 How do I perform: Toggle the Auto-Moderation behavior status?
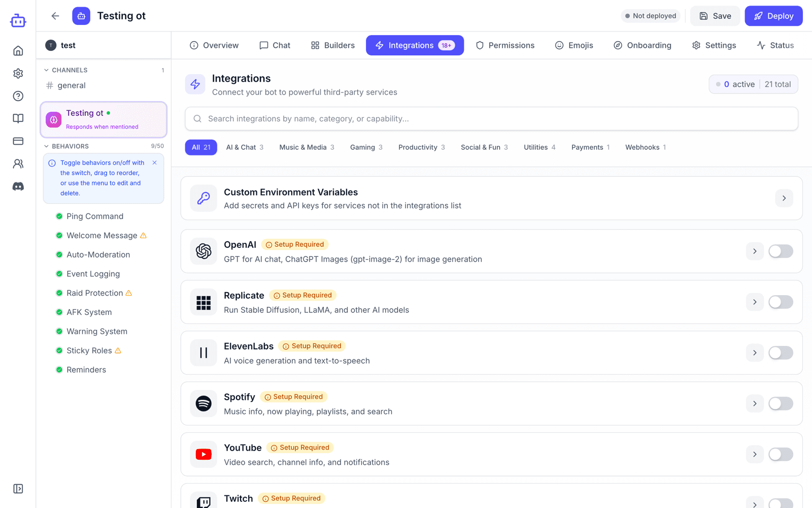(59, 255)
